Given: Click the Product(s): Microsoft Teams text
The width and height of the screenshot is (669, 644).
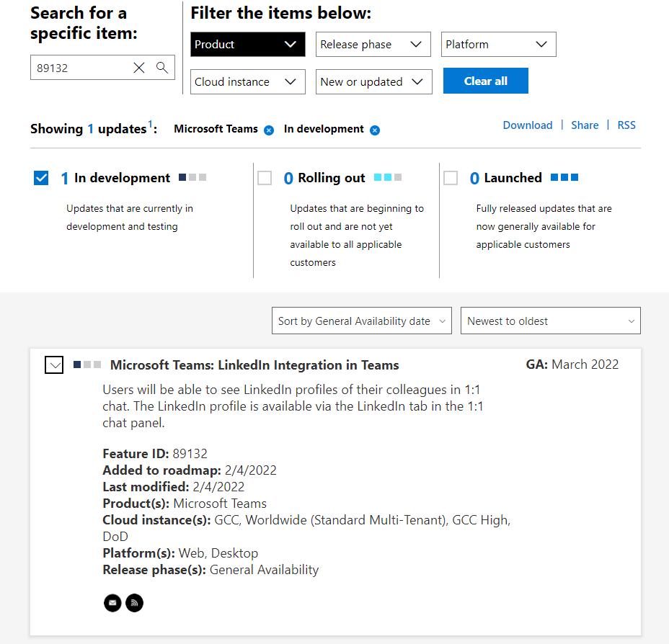Looking at the screenshot, I should point(185,504).
